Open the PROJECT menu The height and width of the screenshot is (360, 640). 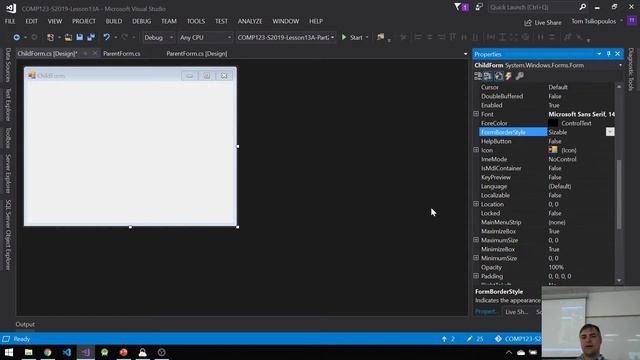coord(84,21)
